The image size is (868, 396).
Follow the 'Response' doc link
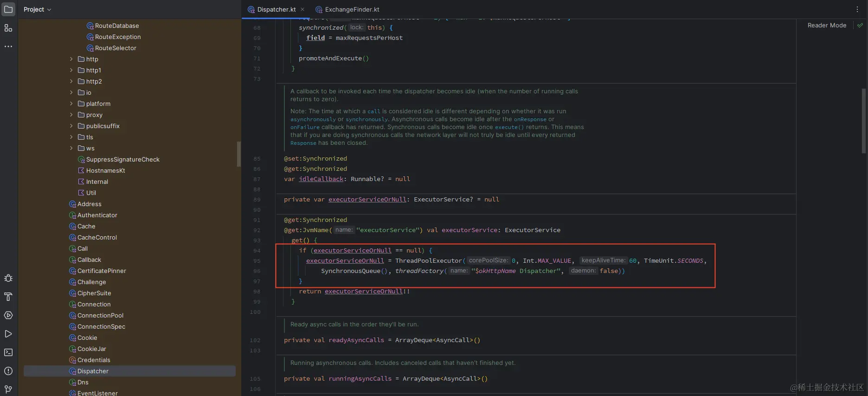tap(303, 143)
